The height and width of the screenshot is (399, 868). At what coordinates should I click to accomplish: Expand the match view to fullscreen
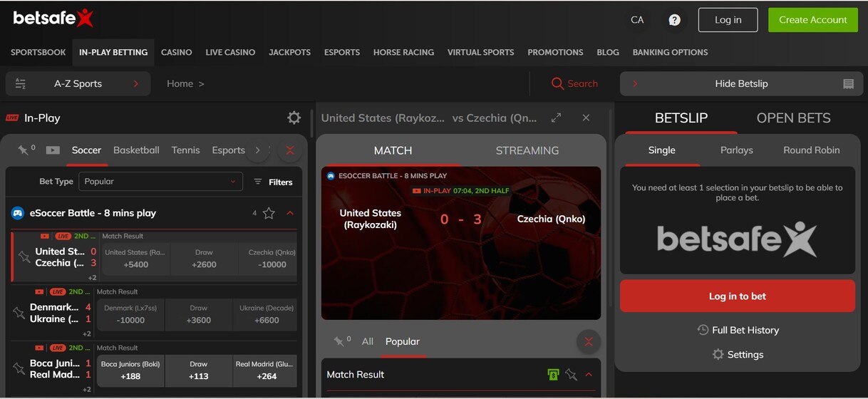click(557, 118)
